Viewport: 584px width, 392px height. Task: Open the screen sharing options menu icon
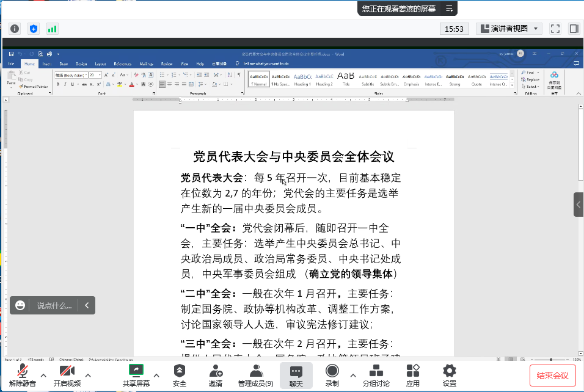449,9
